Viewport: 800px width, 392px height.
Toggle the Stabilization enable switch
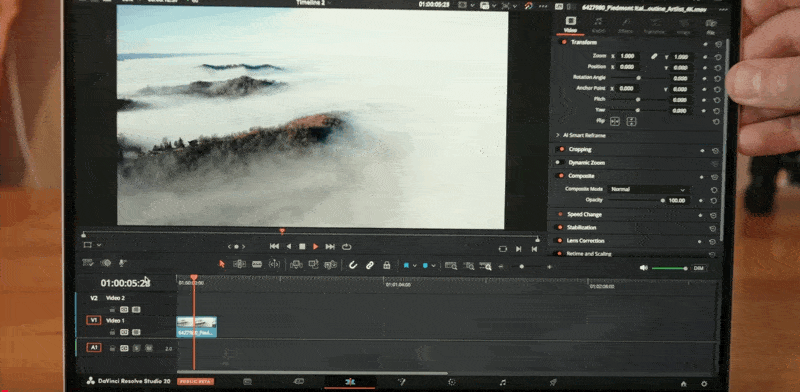(559, 227)
